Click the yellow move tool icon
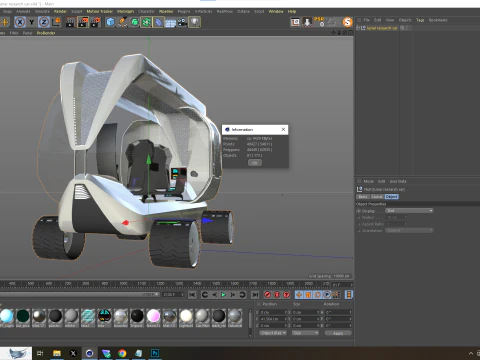 [x=5, y=22]
